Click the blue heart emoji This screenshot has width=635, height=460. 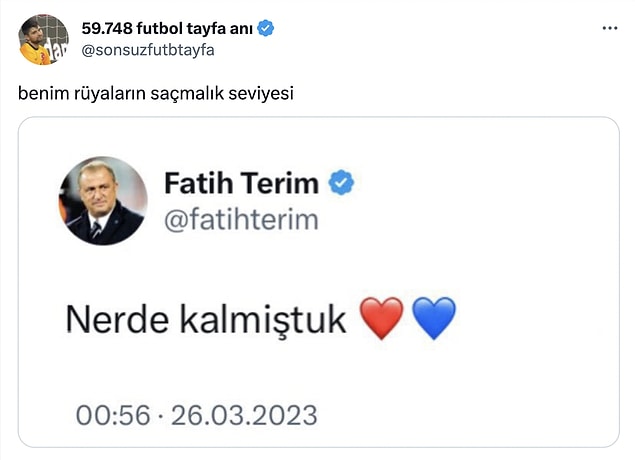434,318
